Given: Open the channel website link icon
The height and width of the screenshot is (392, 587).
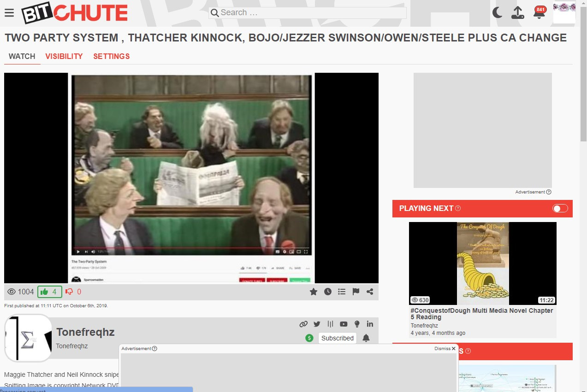Looking at the screenshot, I should click(x=303, y=324).
